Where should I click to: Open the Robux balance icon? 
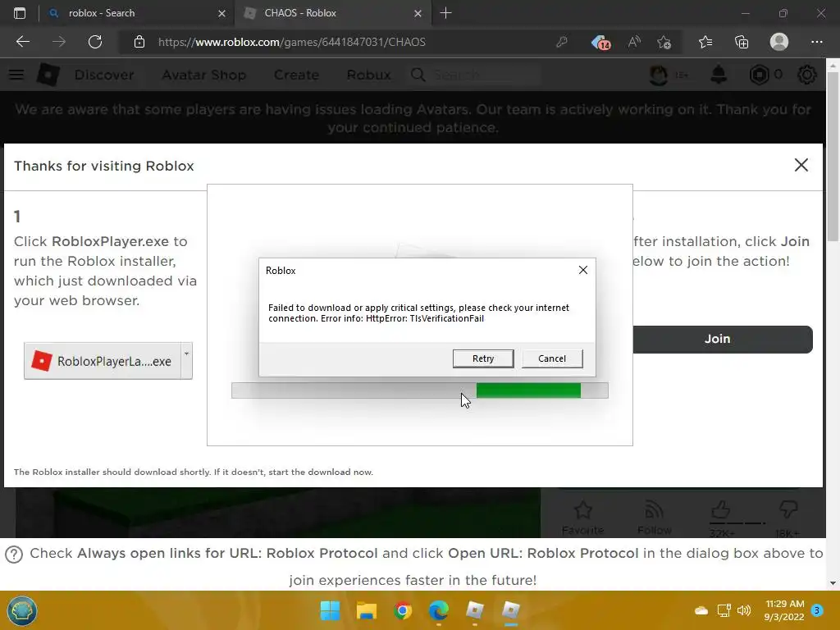click(759, 75)
